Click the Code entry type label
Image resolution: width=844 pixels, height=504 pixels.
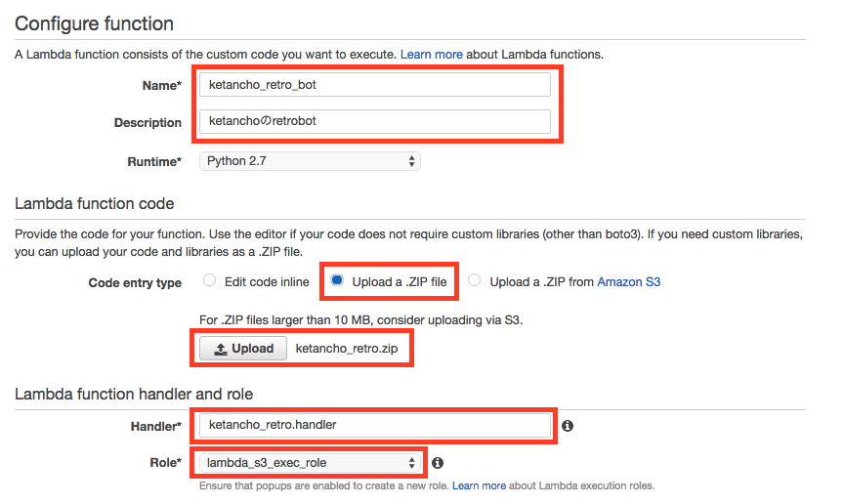(135, 282)
